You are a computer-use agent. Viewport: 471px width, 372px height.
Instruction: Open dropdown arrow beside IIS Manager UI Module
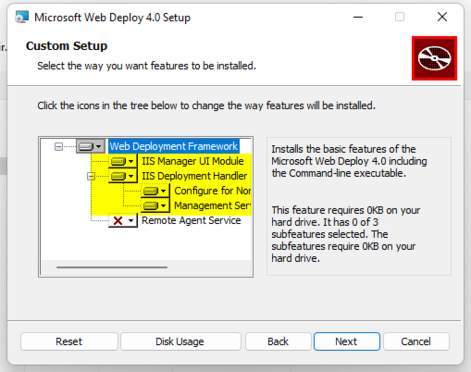click(131, 162)
